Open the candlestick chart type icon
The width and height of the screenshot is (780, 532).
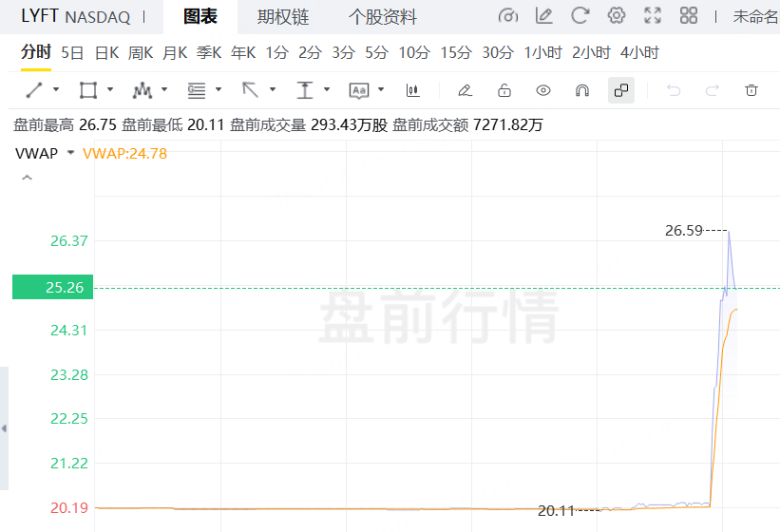(x=413, y=90)
